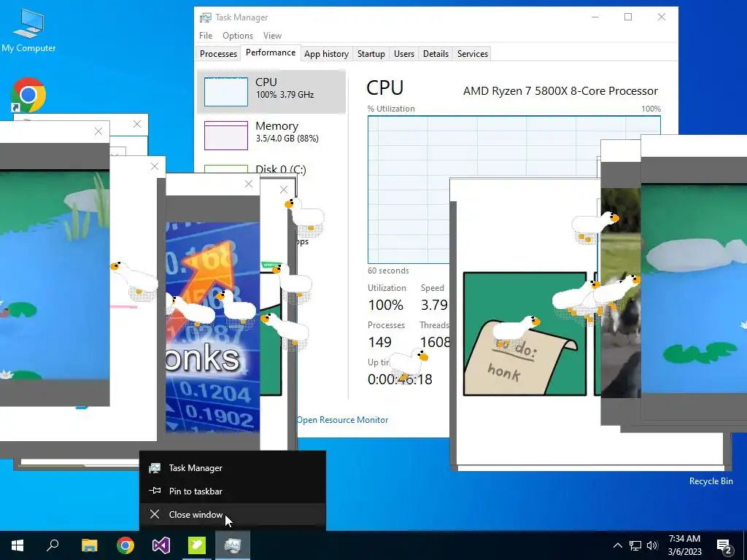Show hidden system tray icons

(617, 545)
